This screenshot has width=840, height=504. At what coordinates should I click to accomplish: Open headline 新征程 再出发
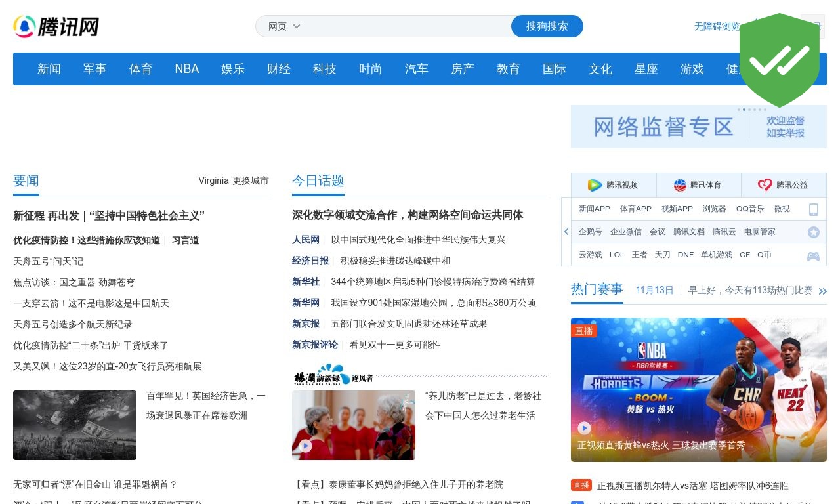coord(109,215)
